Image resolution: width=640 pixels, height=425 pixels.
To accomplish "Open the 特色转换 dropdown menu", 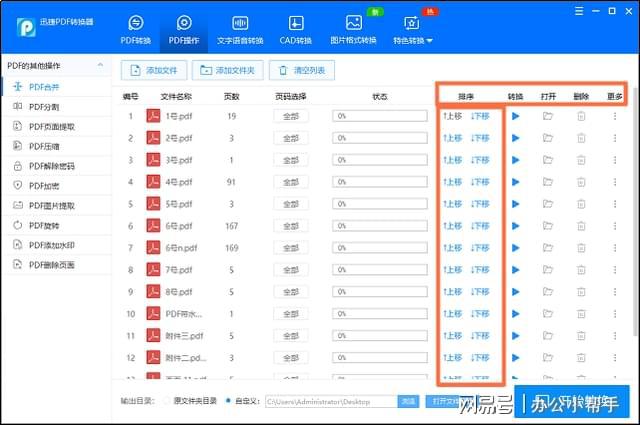I will (412, 29).
